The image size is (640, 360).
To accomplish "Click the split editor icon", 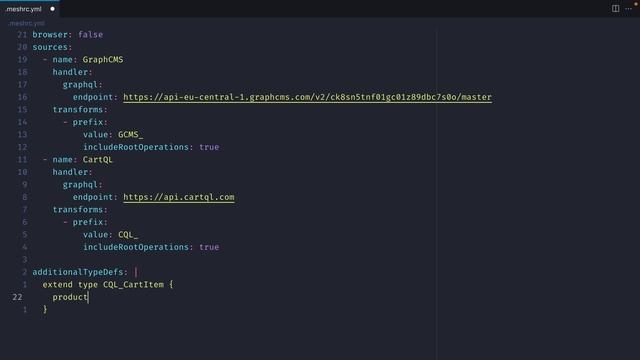I will [615, 9].
